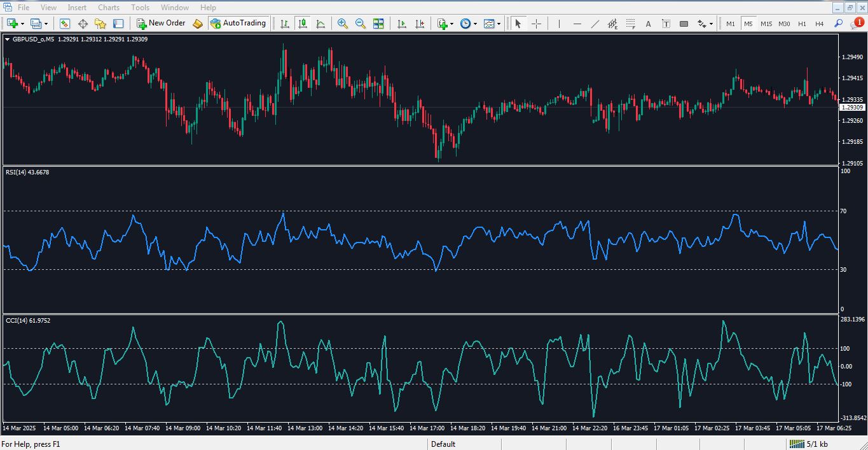
Task: Add a Horizontal Line to the chart
Action: (577, 24)
